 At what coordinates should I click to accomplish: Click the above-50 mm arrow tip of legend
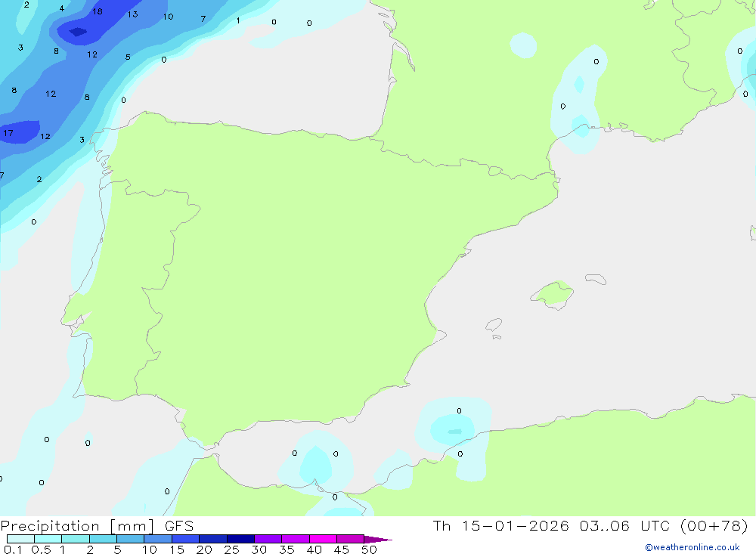(378, 539)
